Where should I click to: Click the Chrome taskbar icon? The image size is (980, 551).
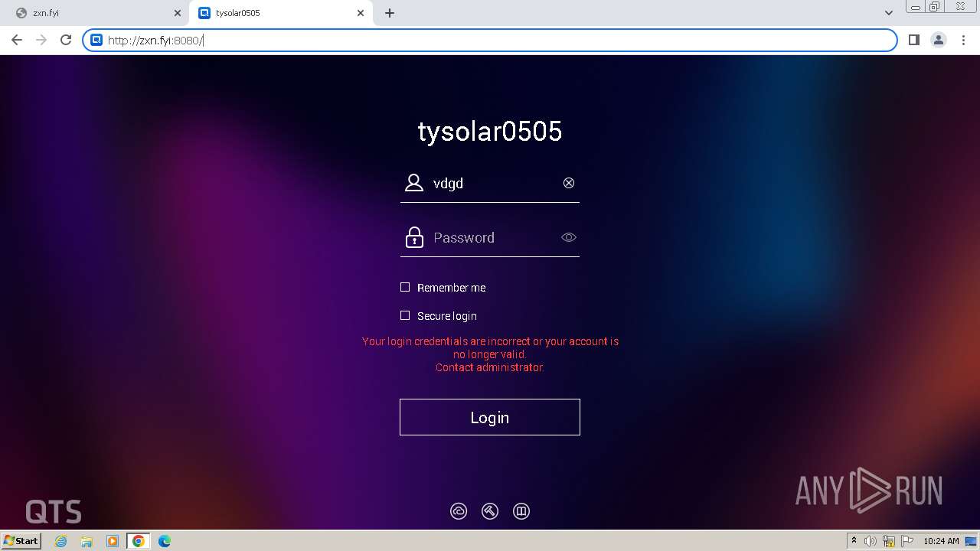coord(139,541)
